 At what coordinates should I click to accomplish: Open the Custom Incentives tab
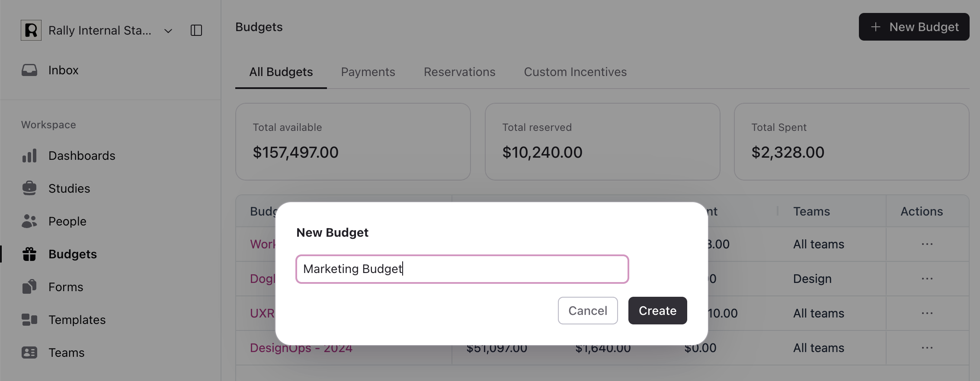coord(575,72)
